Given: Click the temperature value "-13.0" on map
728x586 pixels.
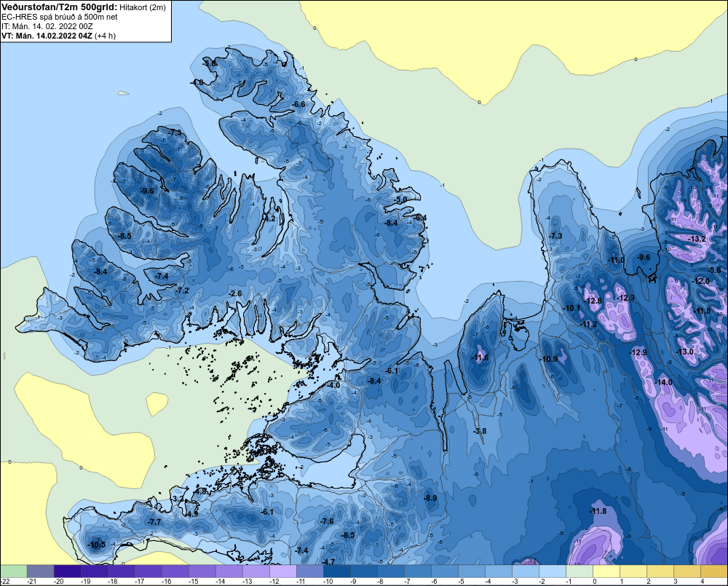Looking at the screenshot, I should coord(685,352).
